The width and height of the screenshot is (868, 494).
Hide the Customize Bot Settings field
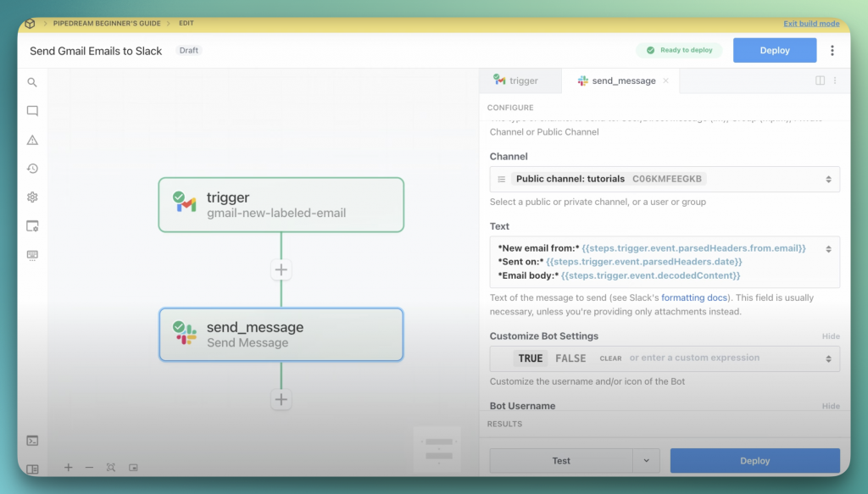coord(831,336)
